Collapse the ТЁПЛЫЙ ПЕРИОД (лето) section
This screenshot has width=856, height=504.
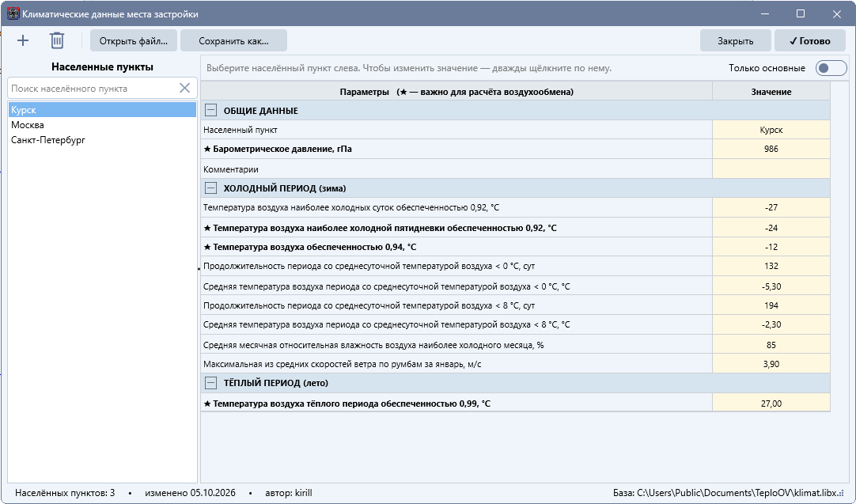[x=210, y=383]
